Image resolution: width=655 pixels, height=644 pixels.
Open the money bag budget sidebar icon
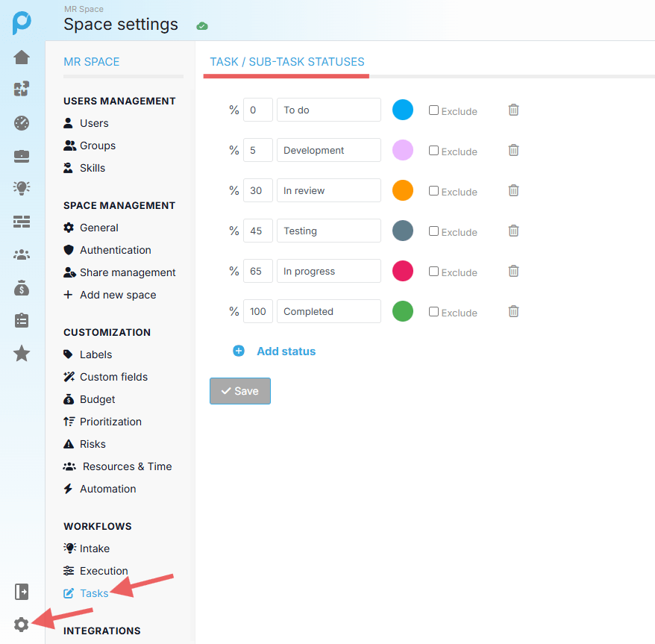click(22, 287)
